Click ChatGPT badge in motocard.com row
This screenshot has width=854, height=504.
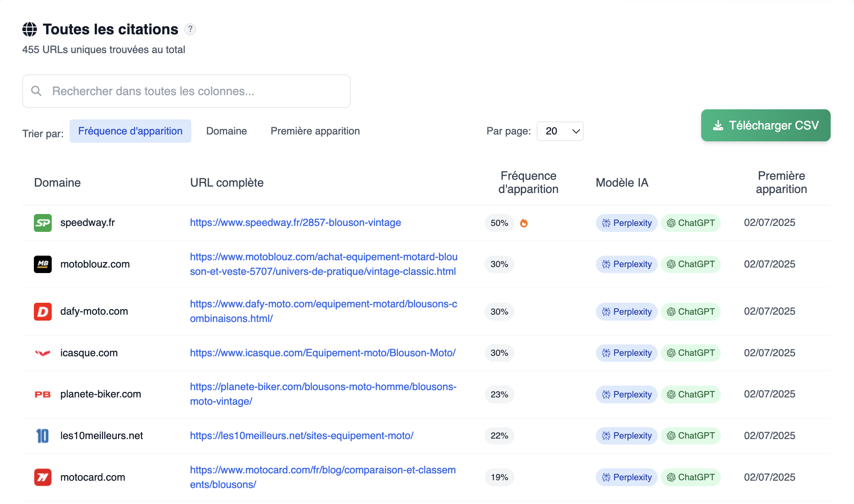[x=691, y=477]
